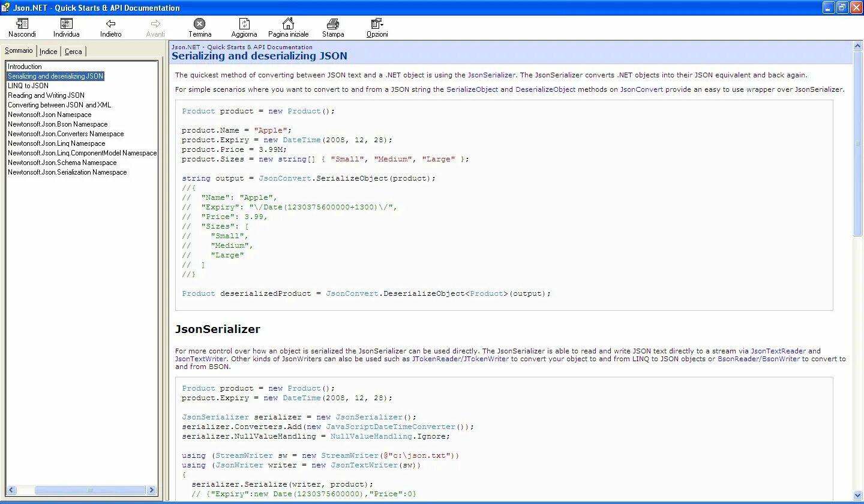Screen dimensions: 864x504
Task: Click the Nascondi (hide) toolbar icon
Action: 22,24
